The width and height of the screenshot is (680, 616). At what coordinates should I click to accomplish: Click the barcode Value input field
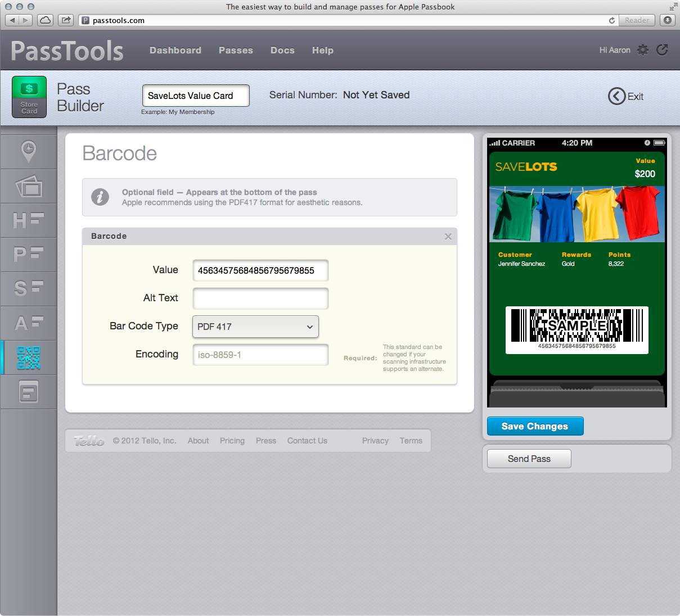tap(260, 270)
